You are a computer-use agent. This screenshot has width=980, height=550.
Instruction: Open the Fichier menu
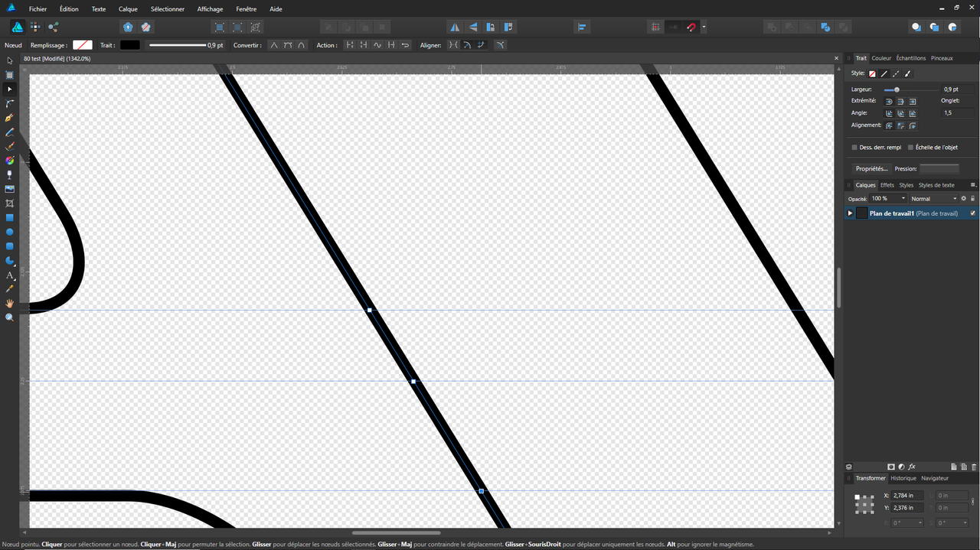click(x=37, y=9)
